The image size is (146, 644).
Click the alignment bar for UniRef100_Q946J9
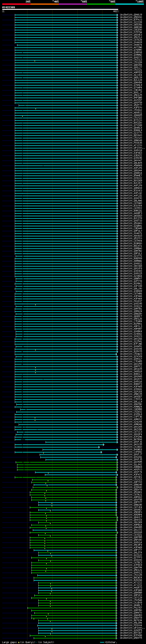coord(66,15)
